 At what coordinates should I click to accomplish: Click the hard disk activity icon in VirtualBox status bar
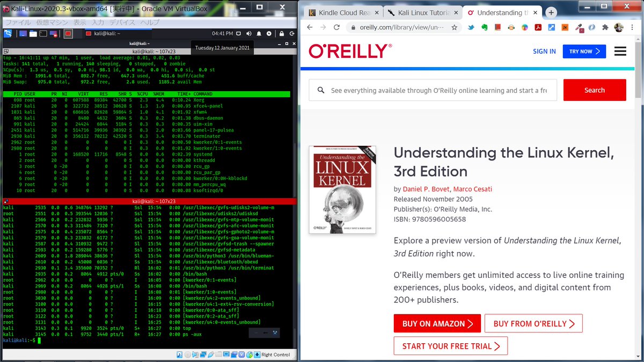[179, 354]
